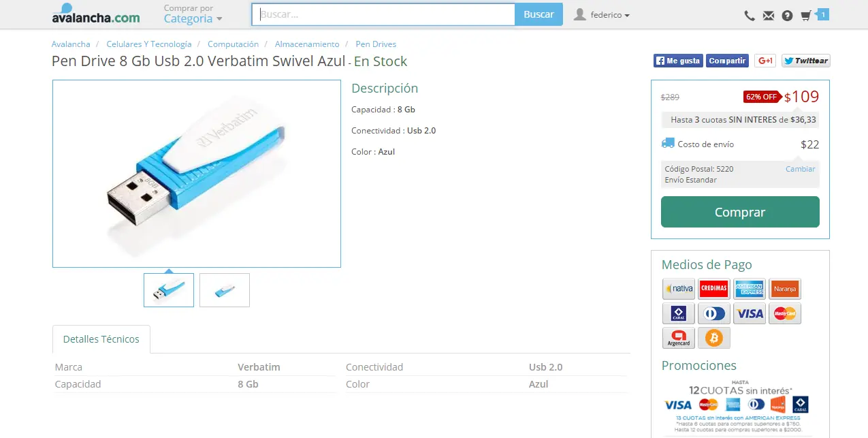Viewport: 868px width, 438px height.
Task: Focus the Buscar search field
Action: point(383,14)
